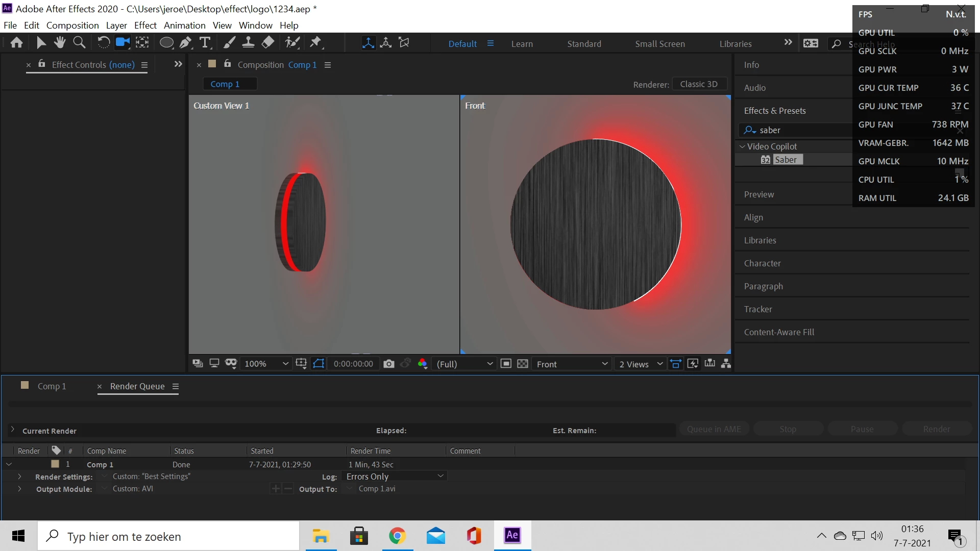Go to the Home screen icon
This screenshot has height=551, width=980.
coord(16,43)
